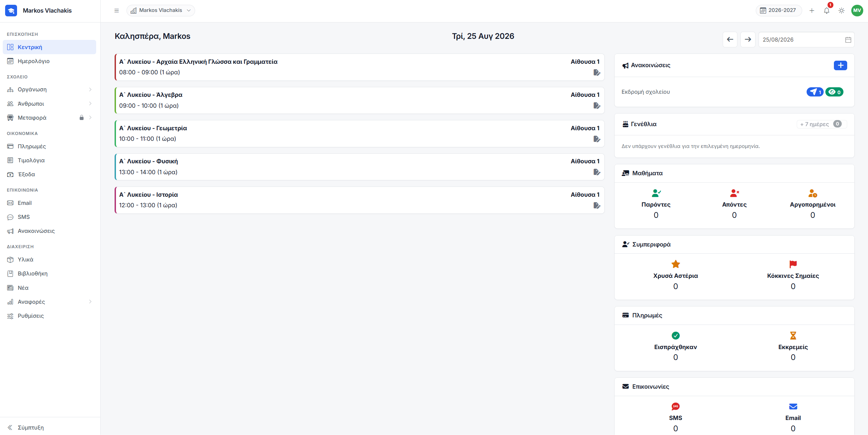Open Υλικά in the sidebar
The height and width of the screenshot is (435, 868).
49,259
